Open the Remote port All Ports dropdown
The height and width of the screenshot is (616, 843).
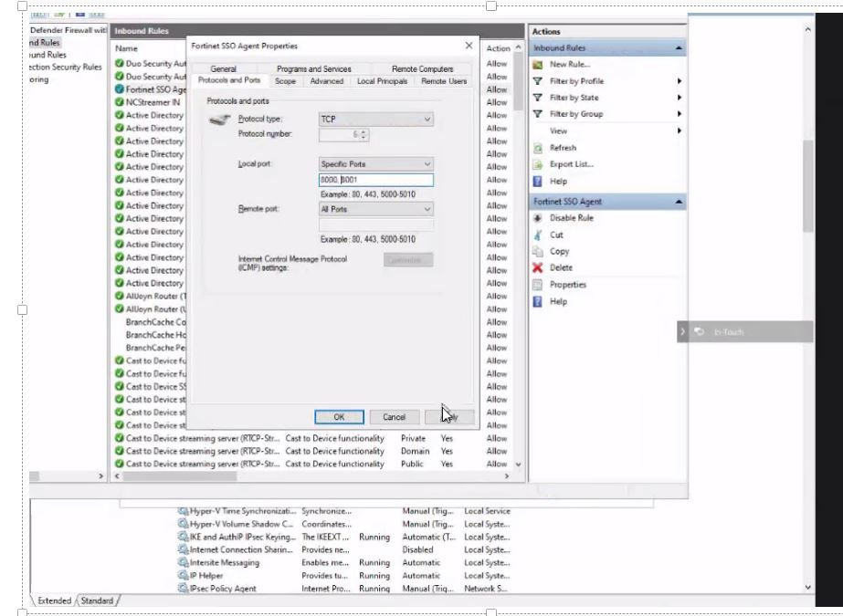(x=375, y=209)
